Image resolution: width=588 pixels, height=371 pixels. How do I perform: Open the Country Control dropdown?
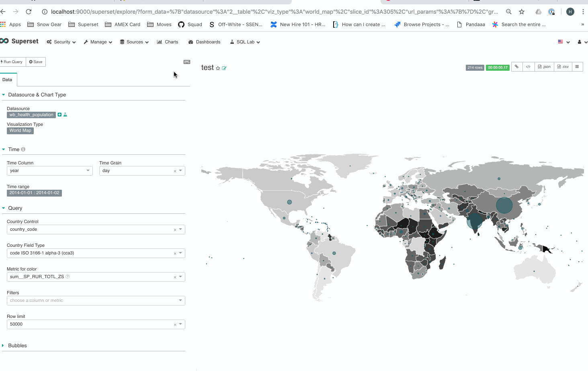point(96,230)
